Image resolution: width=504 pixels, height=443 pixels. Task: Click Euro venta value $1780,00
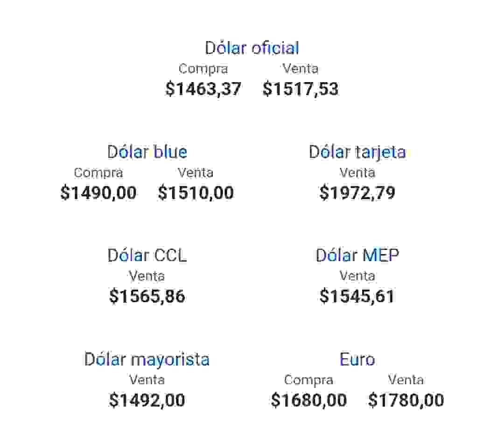pyautogui.click(x=406, y=401)
